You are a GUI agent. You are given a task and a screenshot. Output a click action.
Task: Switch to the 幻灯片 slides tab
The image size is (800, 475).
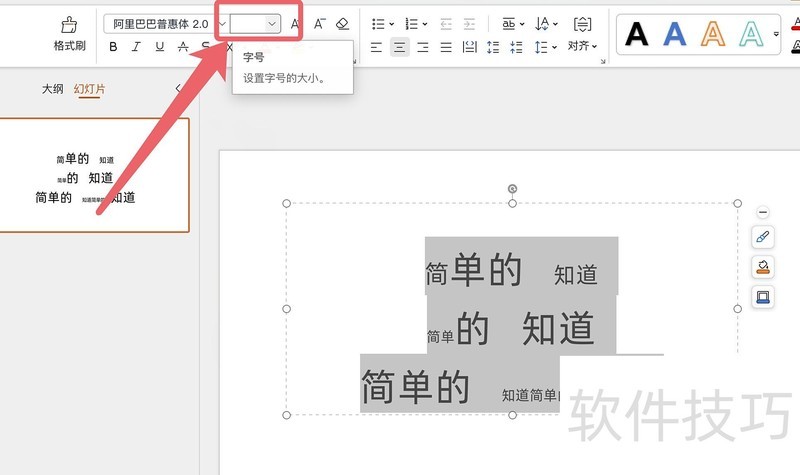89,89
